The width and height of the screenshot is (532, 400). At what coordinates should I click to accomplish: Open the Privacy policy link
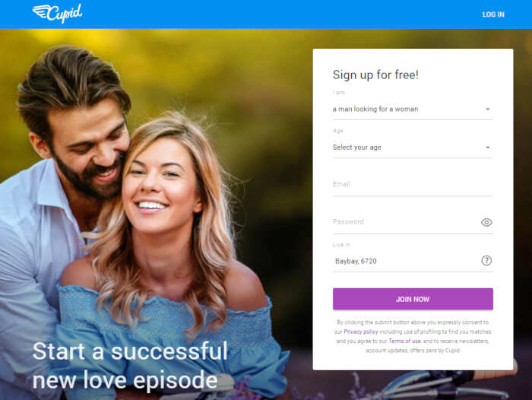tap(361, 332)
